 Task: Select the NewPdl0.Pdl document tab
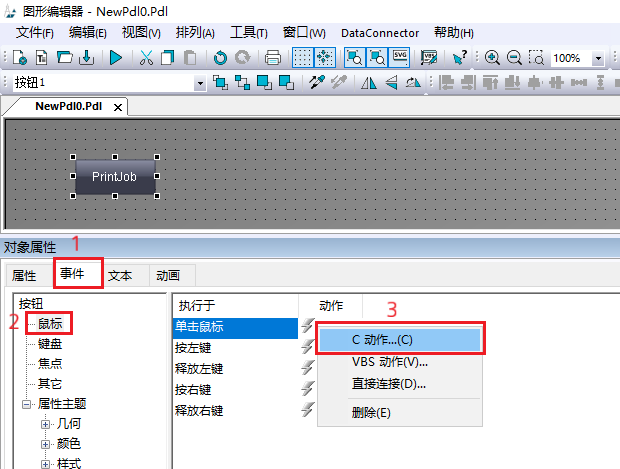[68, 106]
